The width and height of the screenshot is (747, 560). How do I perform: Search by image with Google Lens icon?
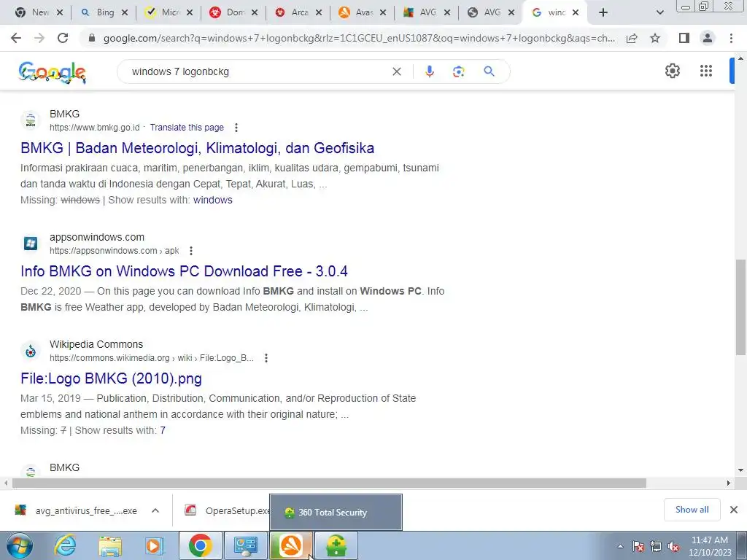click(458, 71)
